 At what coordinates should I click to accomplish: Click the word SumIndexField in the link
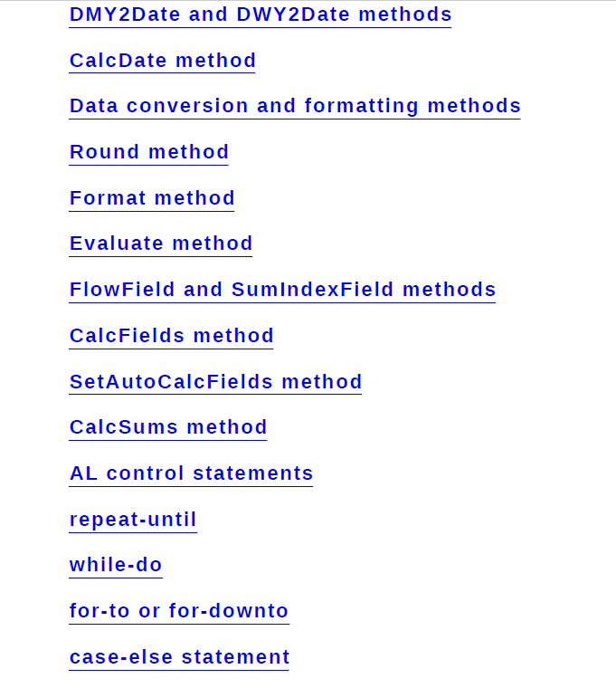[312, 290]
